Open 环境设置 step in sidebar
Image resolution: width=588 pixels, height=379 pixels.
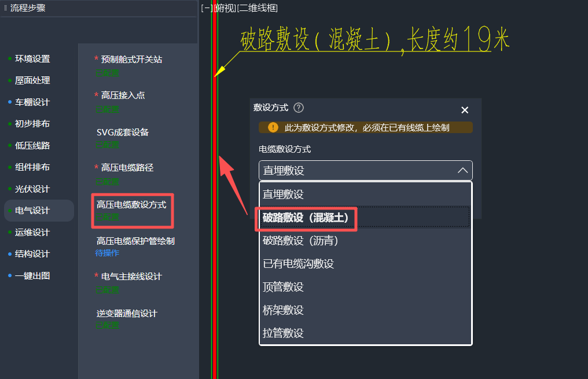(32, 59)
